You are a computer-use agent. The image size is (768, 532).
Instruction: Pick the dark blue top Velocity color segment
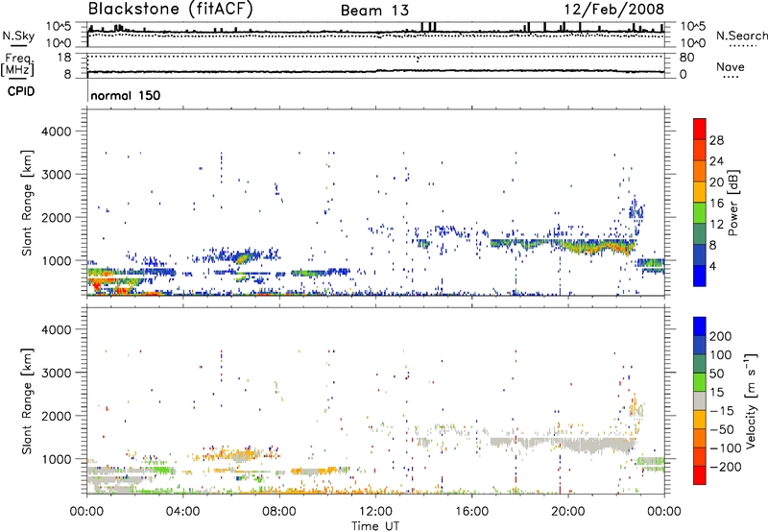click(x=700, y=326)
